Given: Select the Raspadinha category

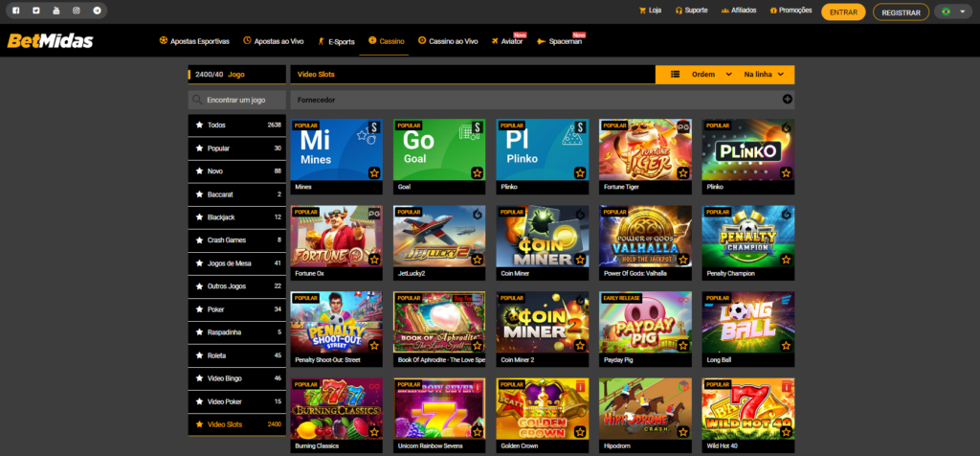Looking at the screenshot, I should (x=237, y=332).
